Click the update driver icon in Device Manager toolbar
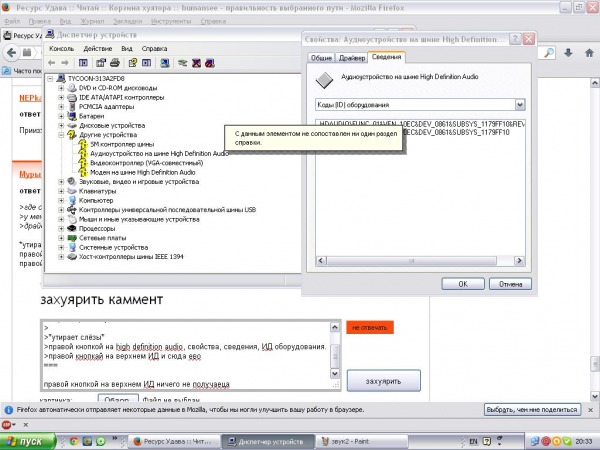This screenshot has width=600, height=450. coord(183,63)
